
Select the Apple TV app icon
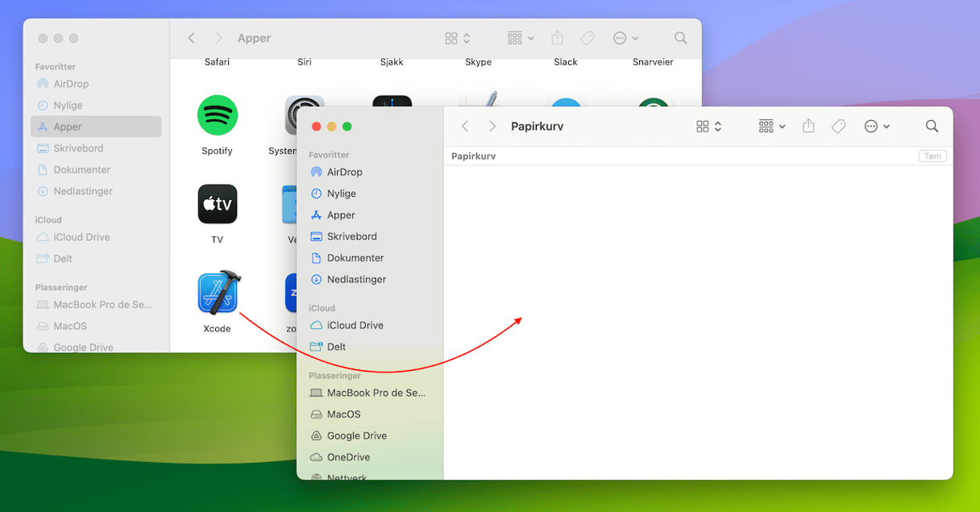tap(218, 204)
